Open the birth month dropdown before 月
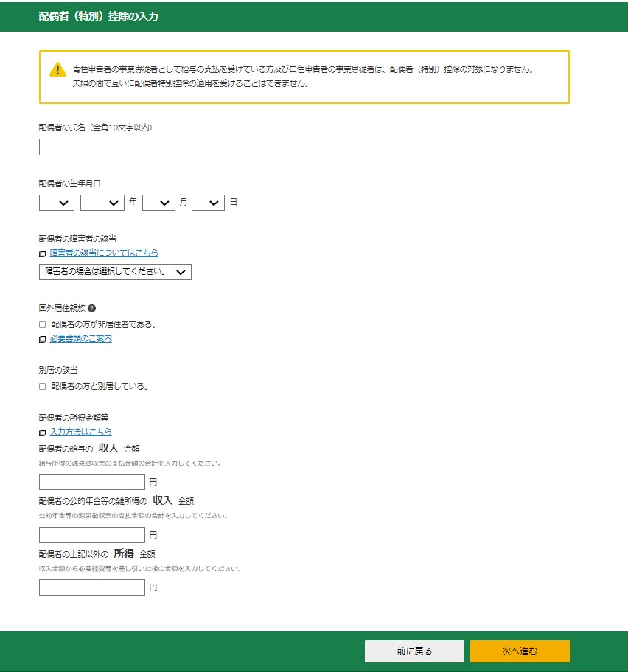The width and height of the screenshot is (628, 672). coord(158,203)
